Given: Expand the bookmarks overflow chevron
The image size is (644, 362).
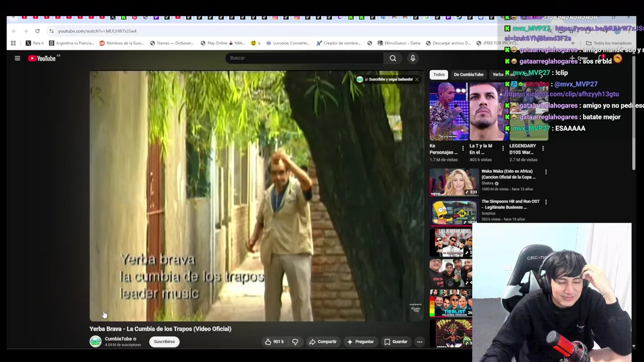Looking at the screenshot, I should [573, 43].
